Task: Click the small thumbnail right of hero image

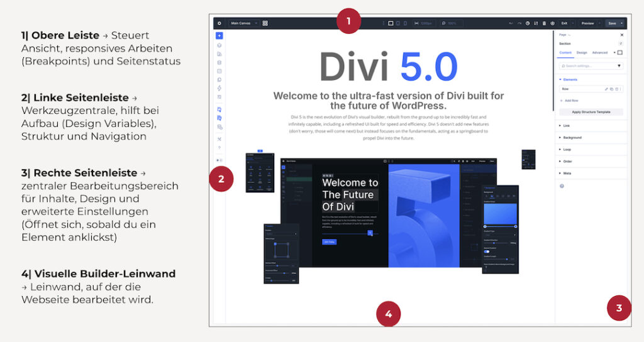Action: [x=528, y=159]
